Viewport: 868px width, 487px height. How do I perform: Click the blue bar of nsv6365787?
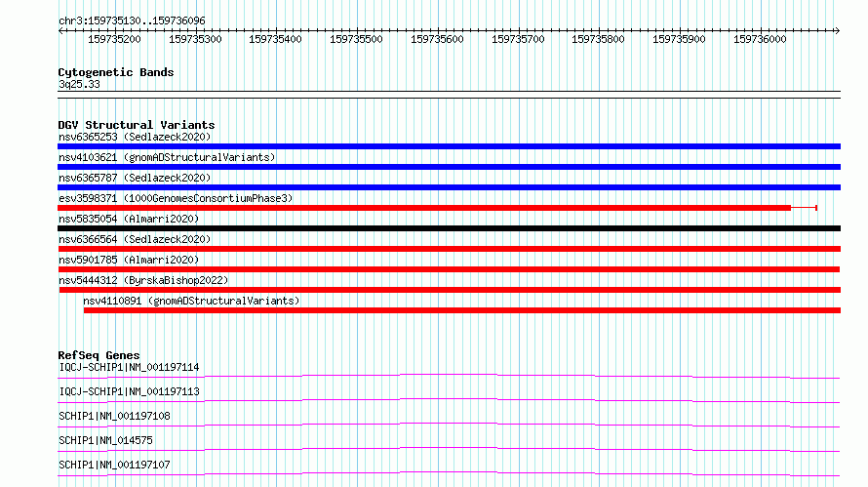point(449,187)
